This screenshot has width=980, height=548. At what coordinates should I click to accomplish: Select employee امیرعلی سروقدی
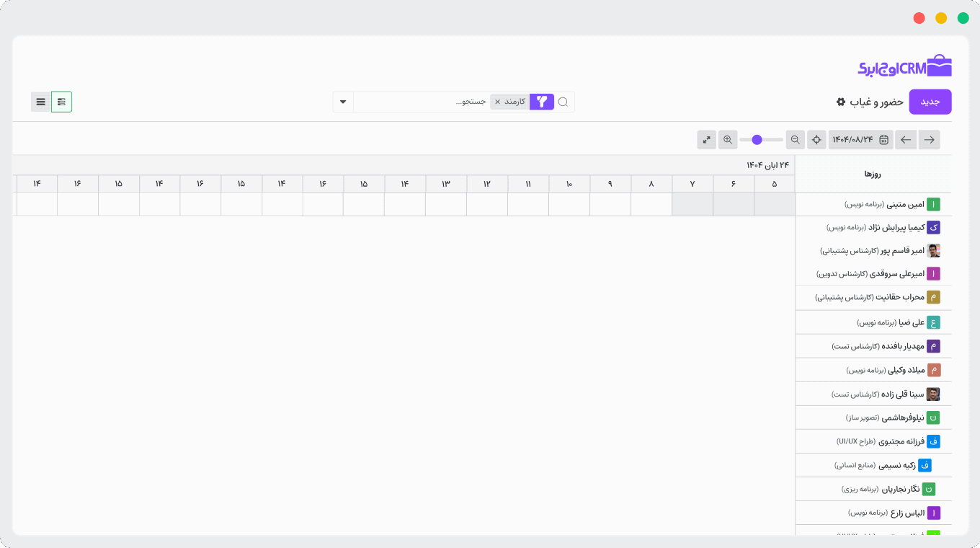pos(873,273)
